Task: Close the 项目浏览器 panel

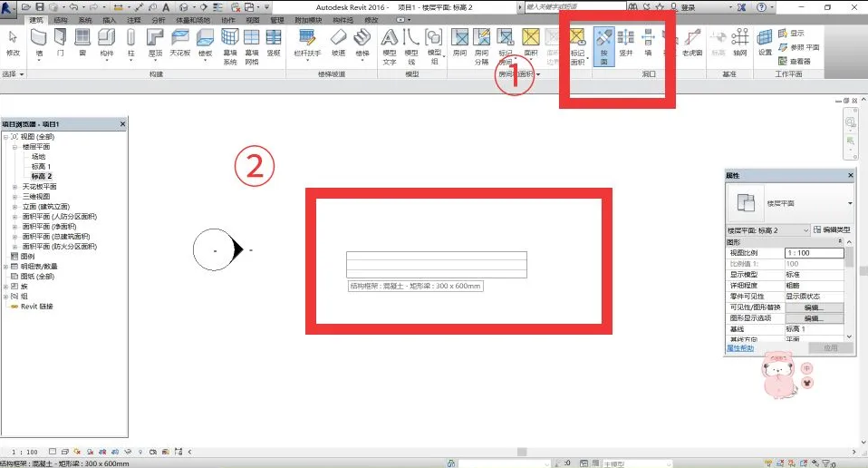Action: (123, 124)
